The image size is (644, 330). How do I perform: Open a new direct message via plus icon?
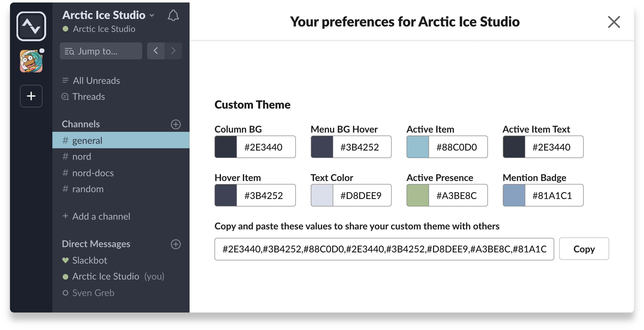[x=176, y=244]
